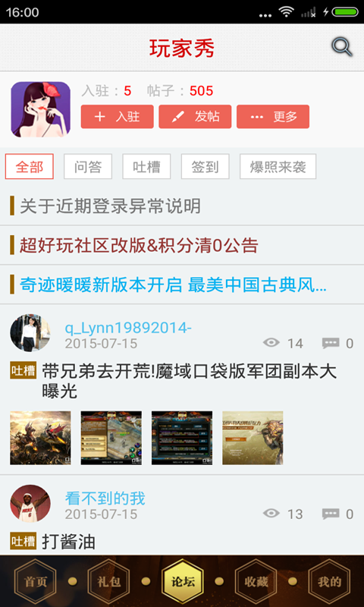Screen dimensions: 364x607
Task: Open first screenshot thumbnail in 魔域 post
Action: [40, 438]
